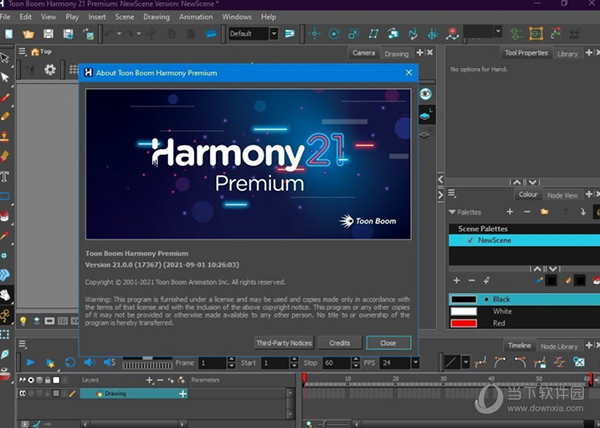This screenshot has height=428, width=600.
Task: Select the Translate tool in Advanced Animation toolbar
Action: point(315,34)
